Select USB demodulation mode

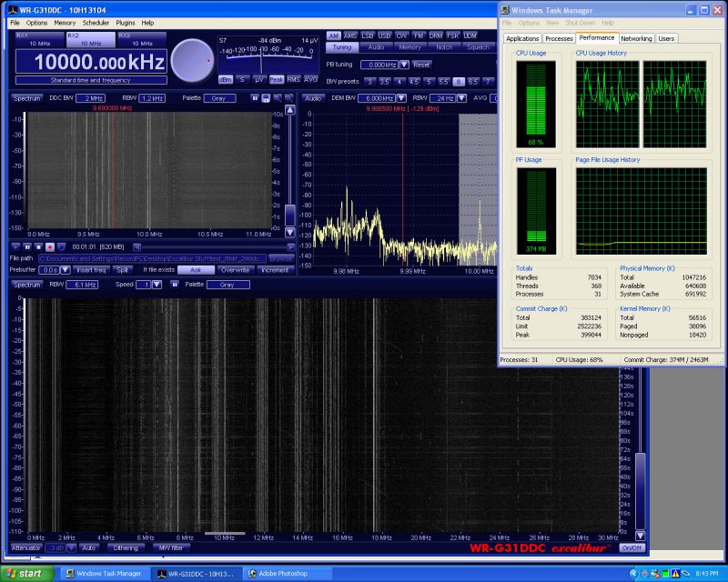point(384,35)
